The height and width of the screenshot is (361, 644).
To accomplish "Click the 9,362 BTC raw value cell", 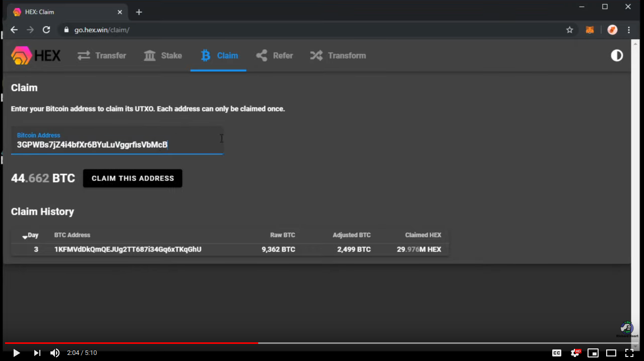I will [278, 249].
